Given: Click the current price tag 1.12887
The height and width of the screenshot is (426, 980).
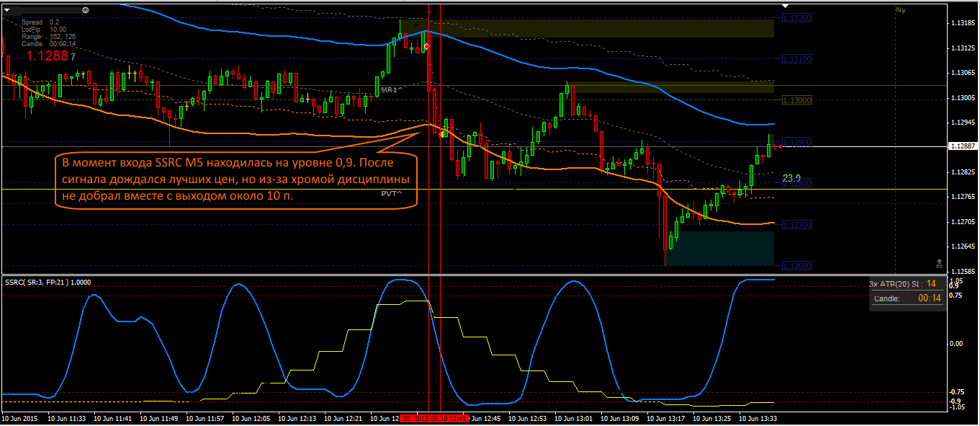Looking at the screenshot, I should [x=962, y=146].
